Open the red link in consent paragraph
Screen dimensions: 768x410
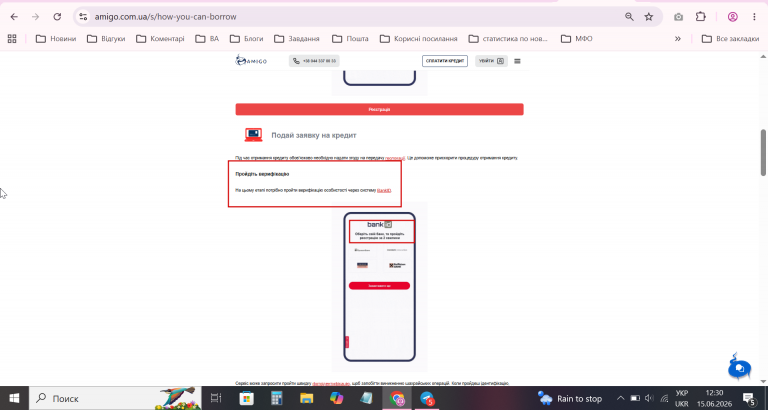click(x=395, y=158)
